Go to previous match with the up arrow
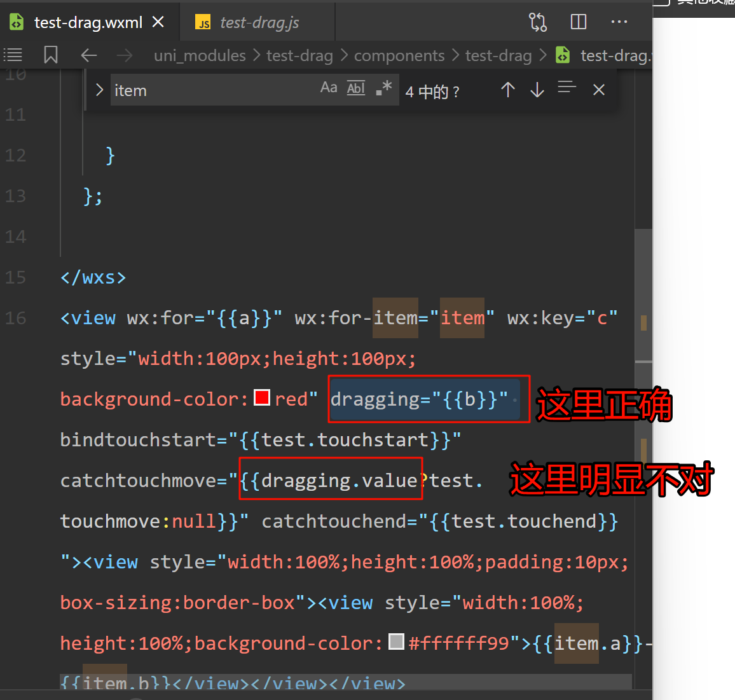Viewport: 735px width, 700px height. click(507, 90)
